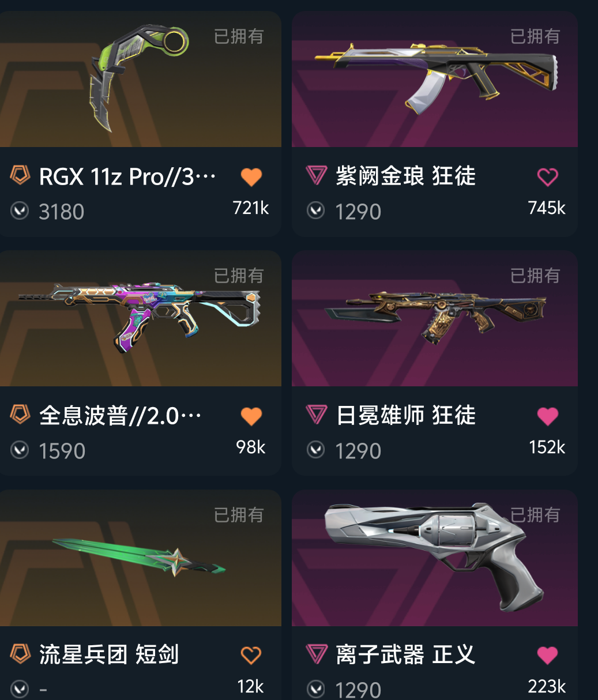This screenshot has width=598, height=700.
Task: Like the 流星兵团 短剑 heart outline
Action: (x=251, y=655)
